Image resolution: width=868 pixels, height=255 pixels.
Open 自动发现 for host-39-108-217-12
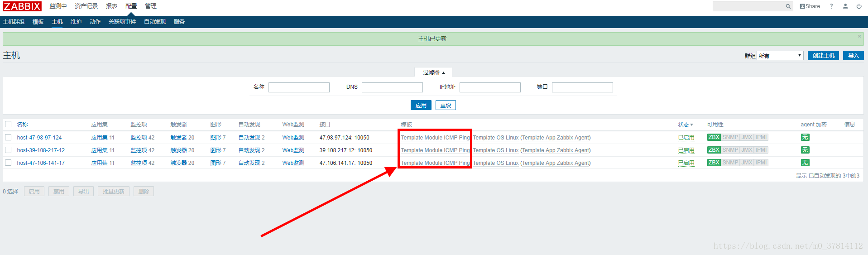(x=249, y=150)
